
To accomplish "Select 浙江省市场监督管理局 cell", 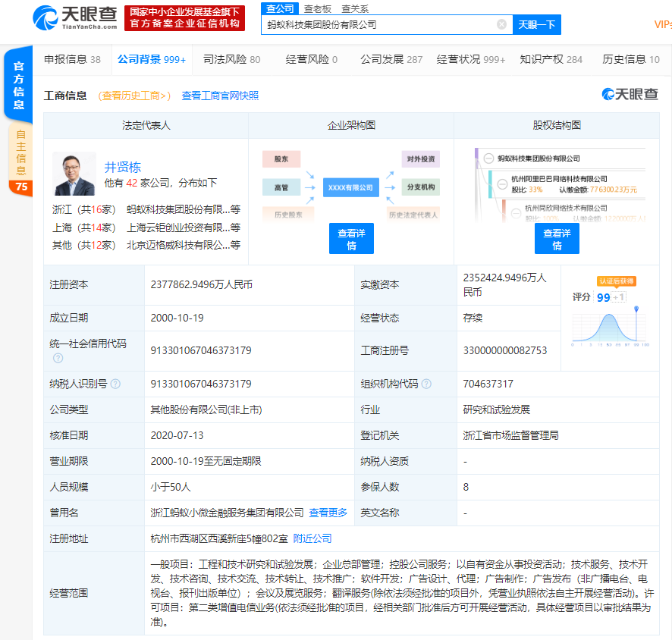I will [x=510, y=436].
